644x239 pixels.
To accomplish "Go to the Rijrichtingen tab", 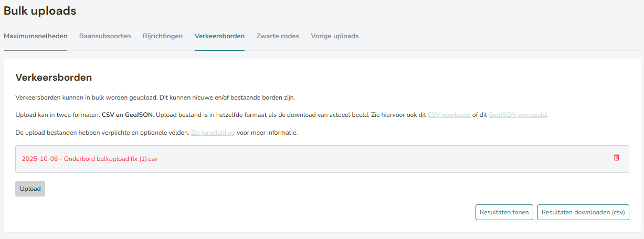I will click(163, 36).
